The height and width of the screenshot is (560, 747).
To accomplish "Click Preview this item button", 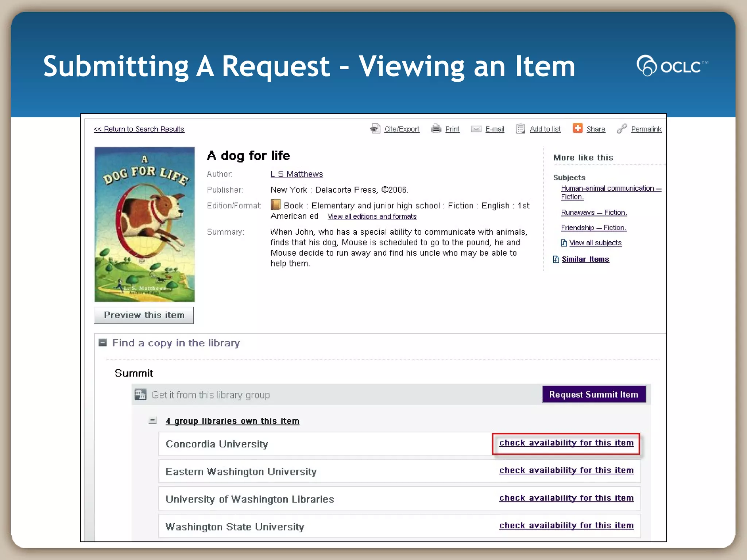I will point(144,315).
